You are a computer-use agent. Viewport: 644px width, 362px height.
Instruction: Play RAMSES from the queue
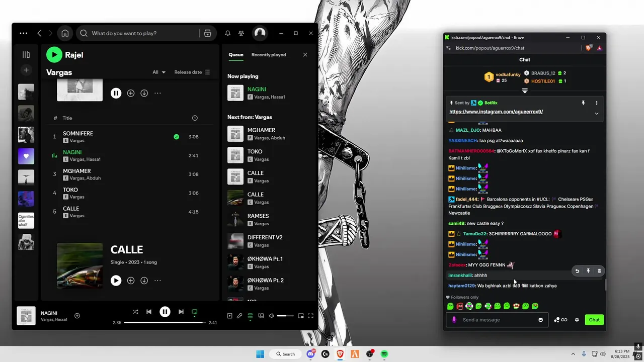pyautogui.click(x=269, y=220)
